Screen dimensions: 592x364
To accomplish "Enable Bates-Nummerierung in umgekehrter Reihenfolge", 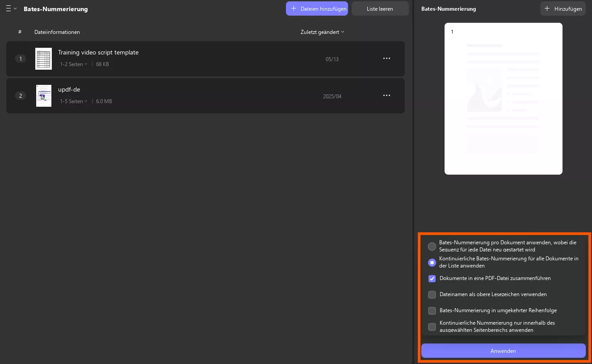I will coord(432,310).
